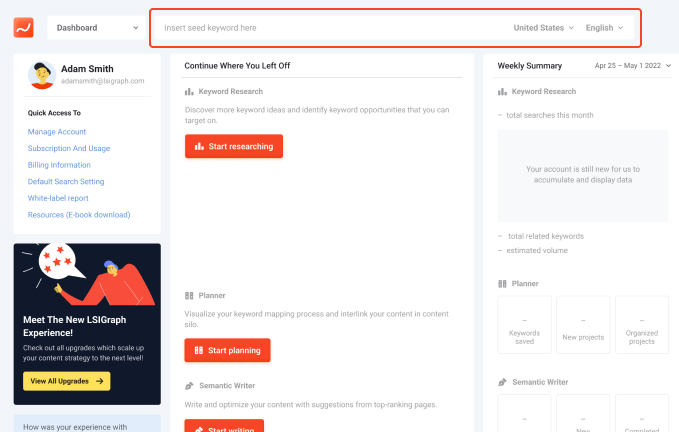Click Keyword Research chart icon in Weekly Summary
The image size is (679, 432).
[502, 91]
